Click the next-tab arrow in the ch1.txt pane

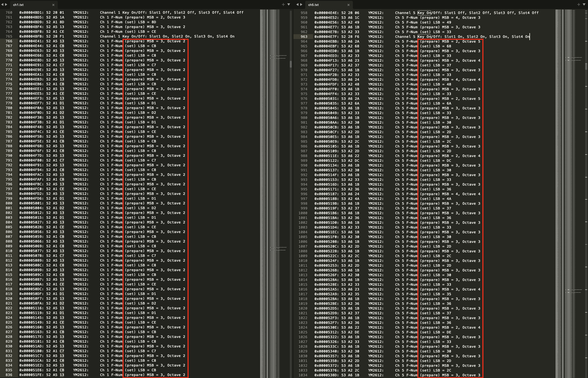click(x=6, y=4)
